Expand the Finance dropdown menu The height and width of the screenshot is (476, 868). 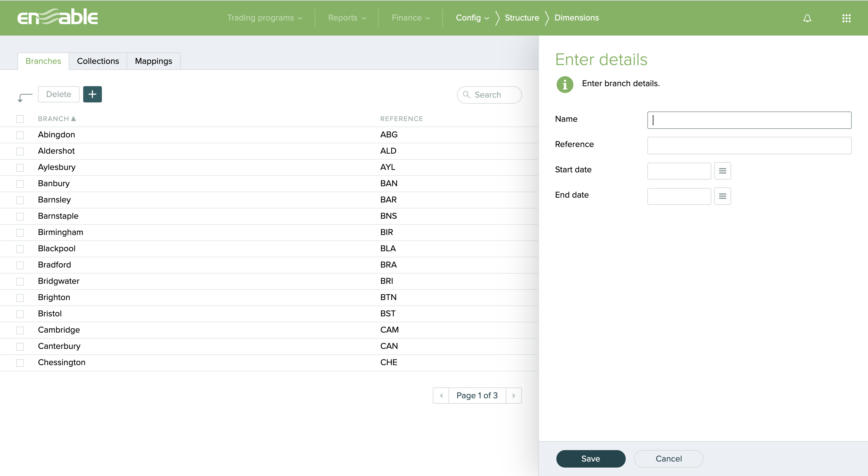pos(410,18)
